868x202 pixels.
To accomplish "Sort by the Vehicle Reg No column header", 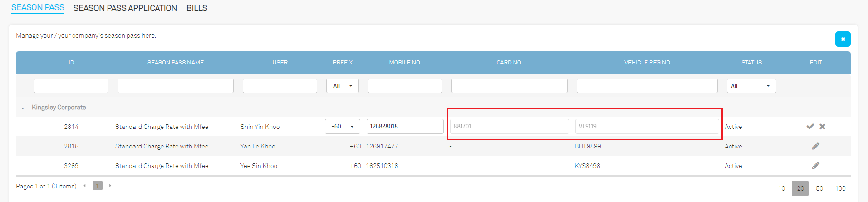I will pos(647,63).
